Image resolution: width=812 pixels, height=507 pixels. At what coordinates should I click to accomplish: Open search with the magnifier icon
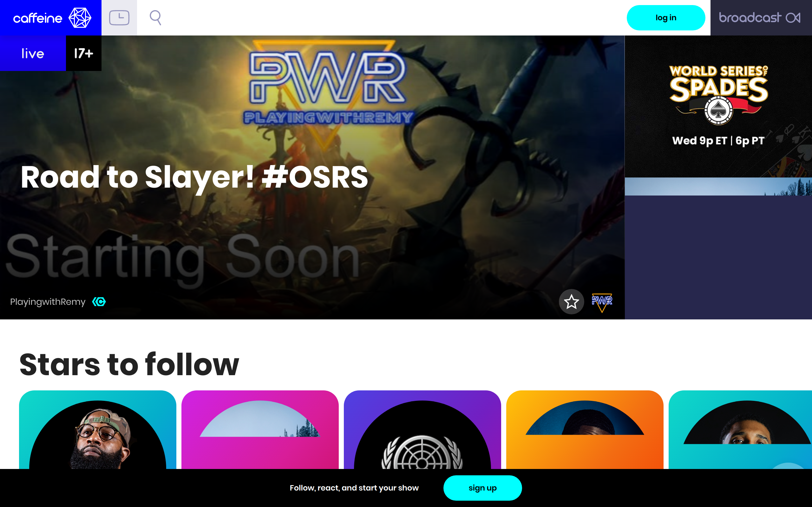[155, 18]
